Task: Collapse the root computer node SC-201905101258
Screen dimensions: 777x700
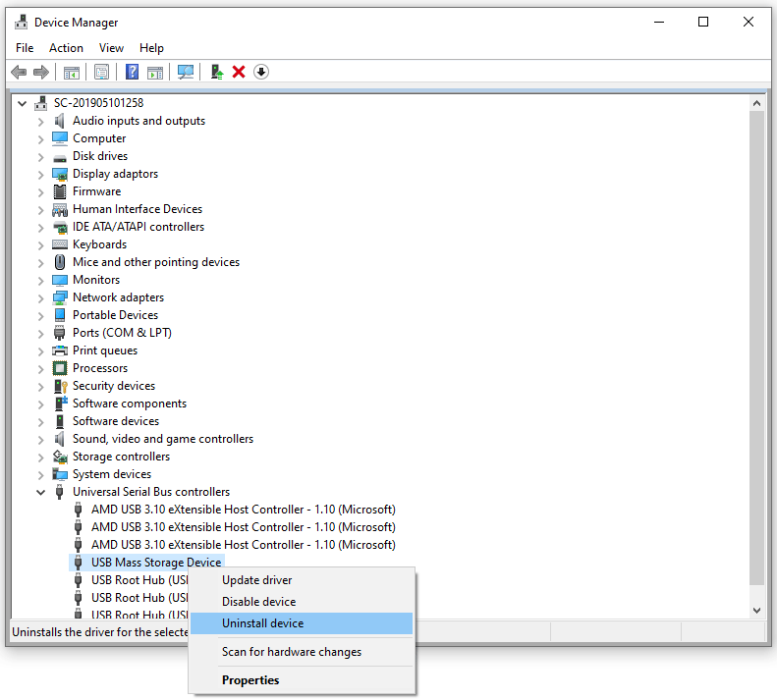Action: (x=22, y=103)
